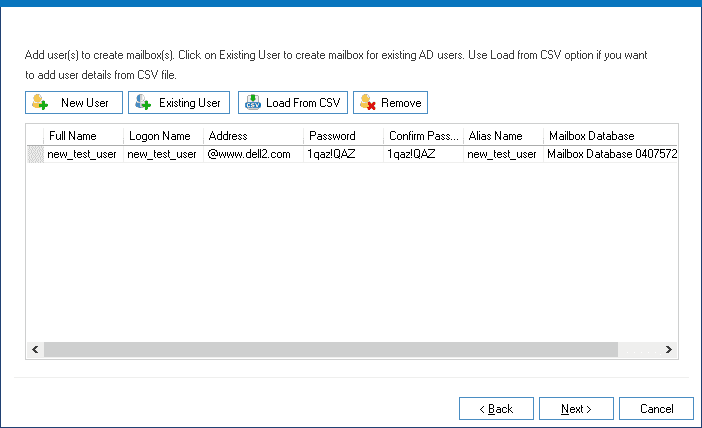Select the row header of new_test_user
Screen dimensions: 702x428
[35, 155]
